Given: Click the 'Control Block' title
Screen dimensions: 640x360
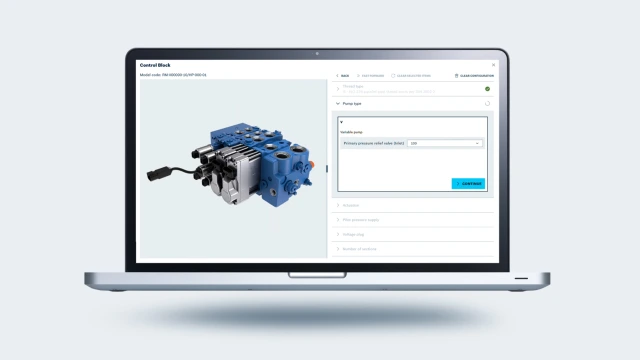Looking at the screenshot, I should pos(155,65).
